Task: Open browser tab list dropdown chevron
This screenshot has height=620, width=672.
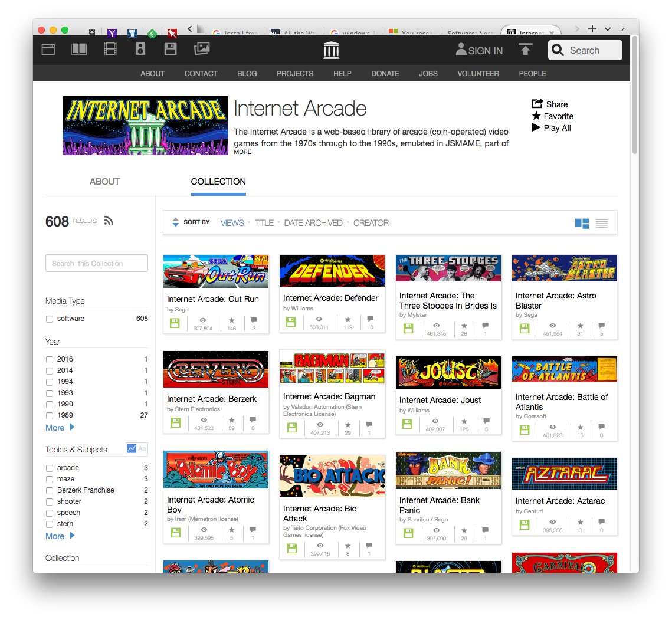Action: [608, 29]
